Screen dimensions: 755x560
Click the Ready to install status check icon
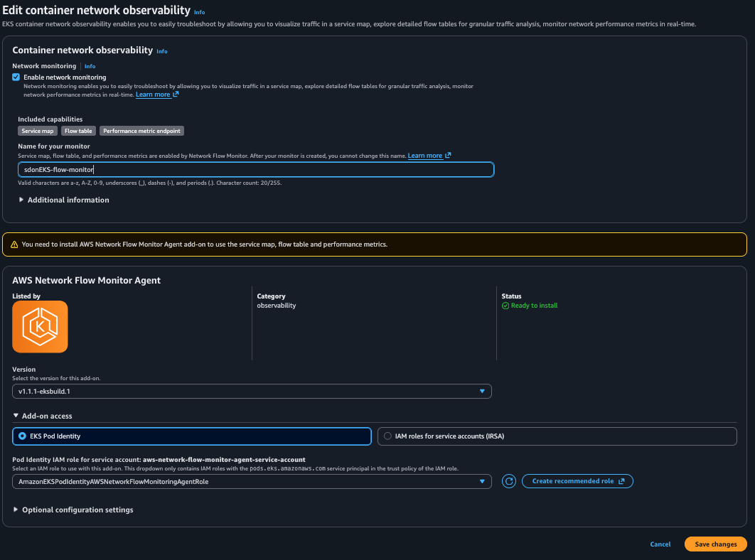click(505, 306)
